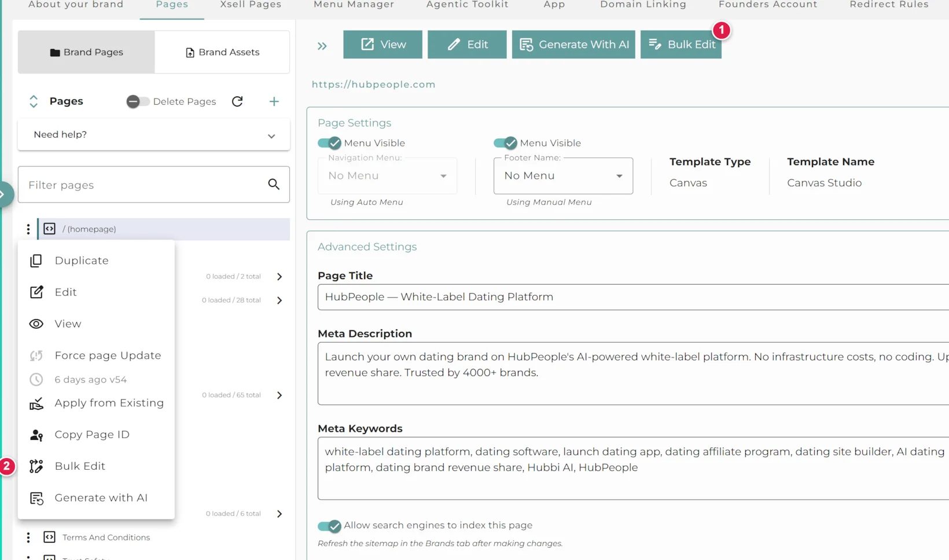Click the Bulk Edit toolbar button
The height and width of the screenshot is (560, 949).
tap(681, 45)
